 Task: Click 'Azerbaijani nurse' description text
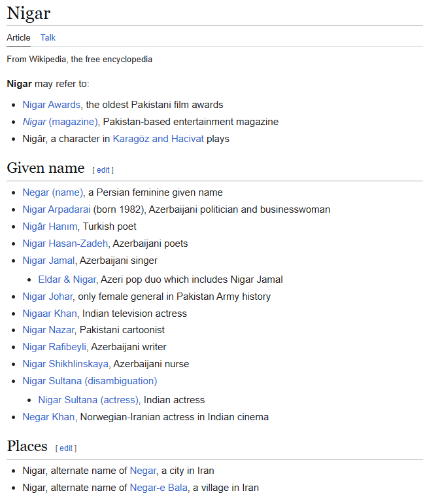[151, 364]
